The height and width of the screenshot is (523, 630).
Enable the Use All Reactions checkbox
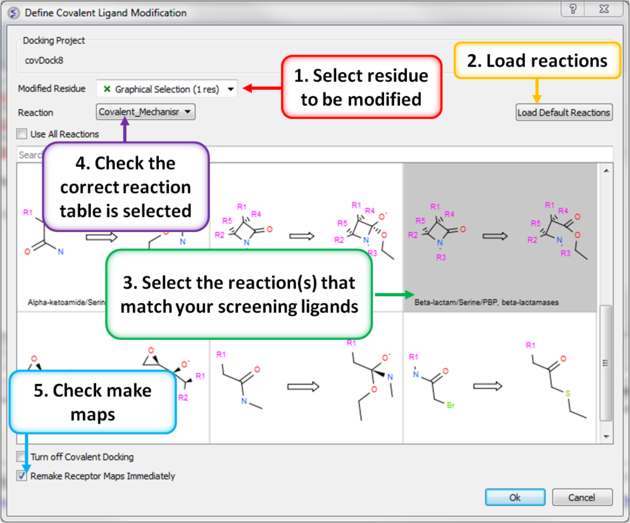click(x=23, y=134)
